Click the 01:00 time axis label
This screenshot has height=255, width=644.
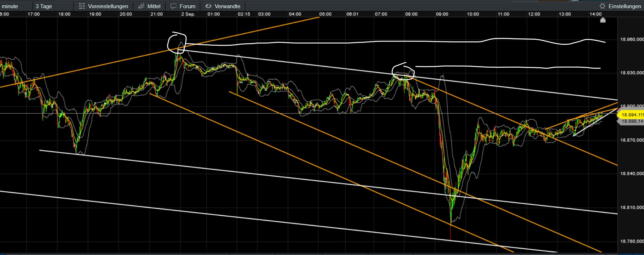click(214, 14)
